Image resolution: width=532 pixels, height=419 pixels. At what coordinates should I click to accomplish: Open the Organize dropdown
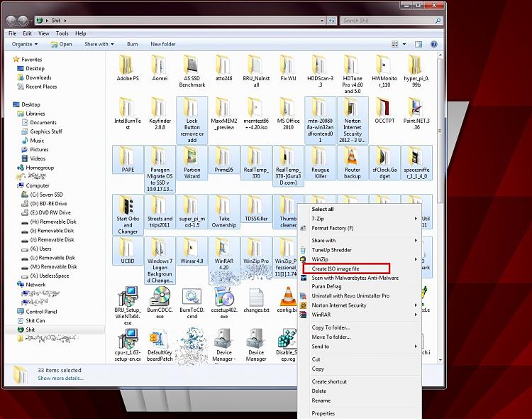pyautogui.click(x=24, y=44)
